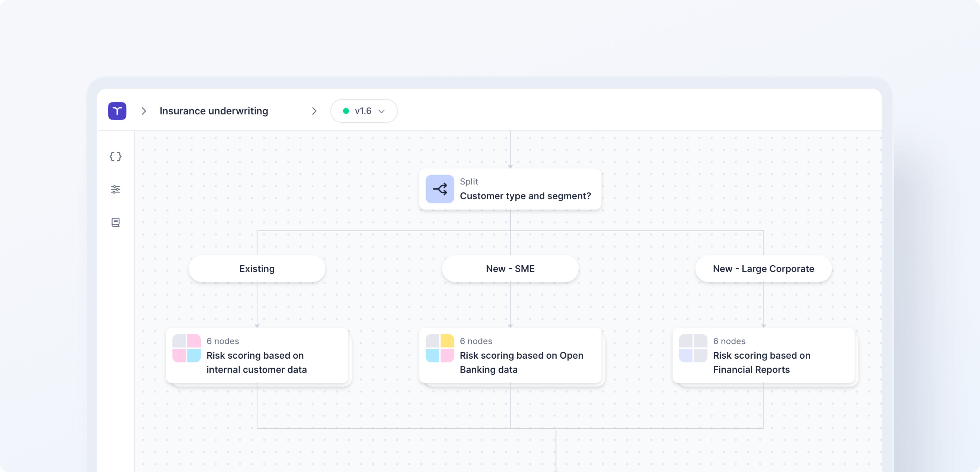This screenshot has height=472, width=980.
Task: Click Open Banking data group thumbnail icon
Action: point(439,348)
